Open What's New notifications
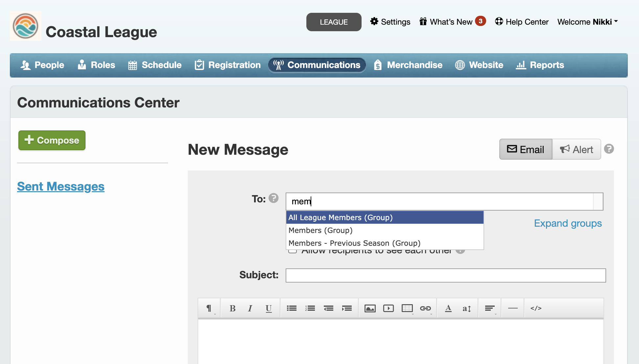Screen dimensions: 639x364 [x=452, y=22]
